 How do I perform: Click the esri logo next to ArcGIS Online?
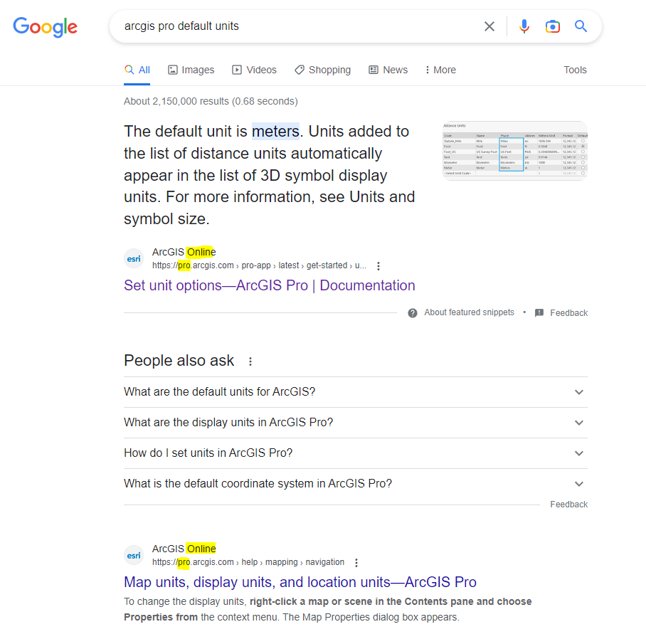pyautogui.click(x=134, y=258)
